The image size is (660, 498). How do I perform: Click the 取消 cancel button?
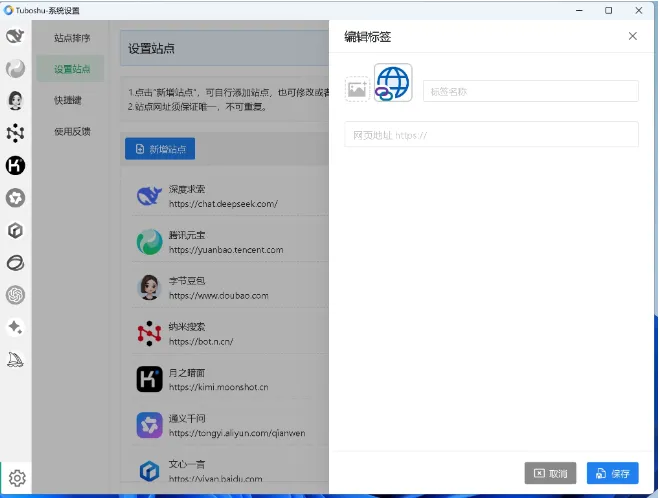pyautogui.click(x=550, y=473)
